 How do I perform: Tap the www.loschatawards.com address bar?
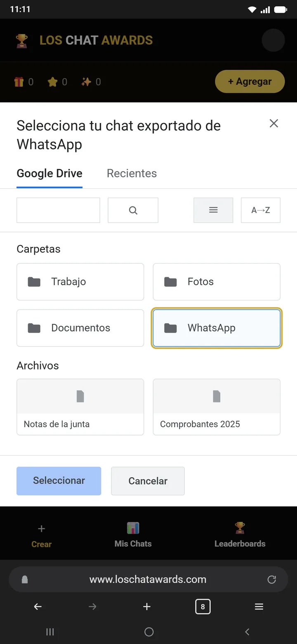coord(148,580)
